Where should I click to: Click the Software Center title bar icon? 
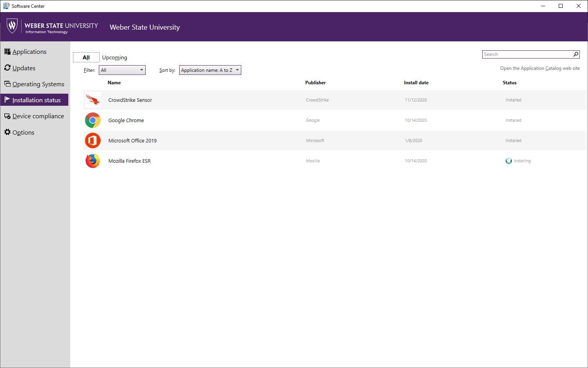(x=6, y=6)
